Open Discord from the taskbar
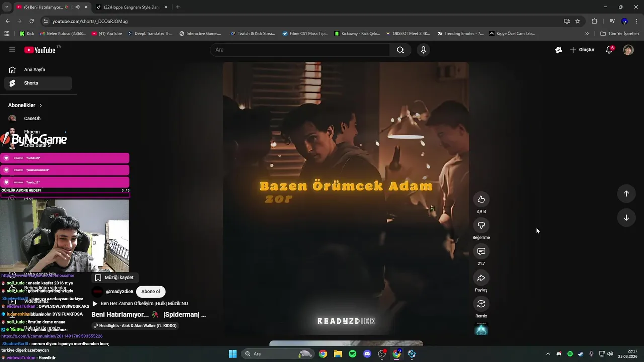The image size is (644, 362). 367,354
